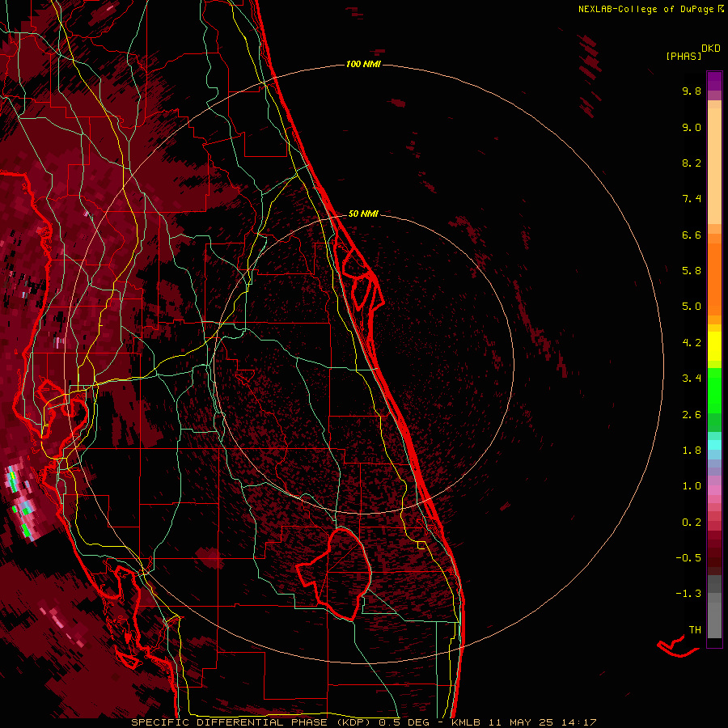
Task: Pick the bright green color scale segment near 3.4
Action: click(x=714, y=390)
